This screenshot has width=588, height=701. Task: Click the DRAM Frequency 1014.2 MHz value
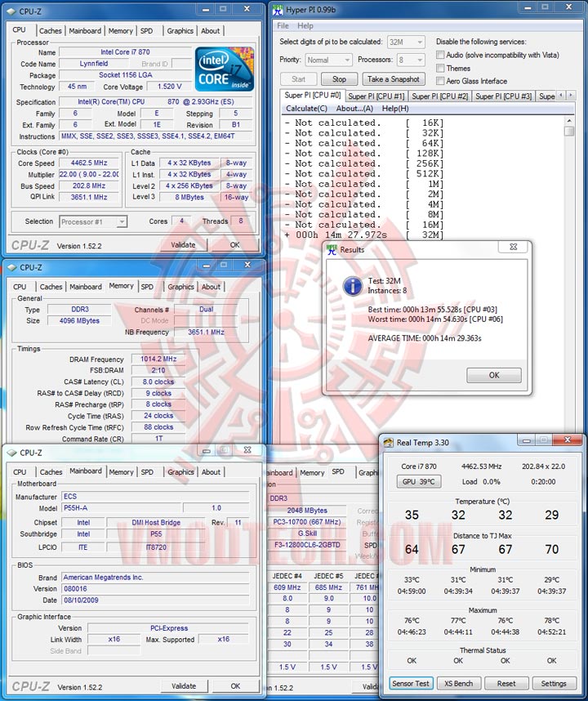point(158,359)
